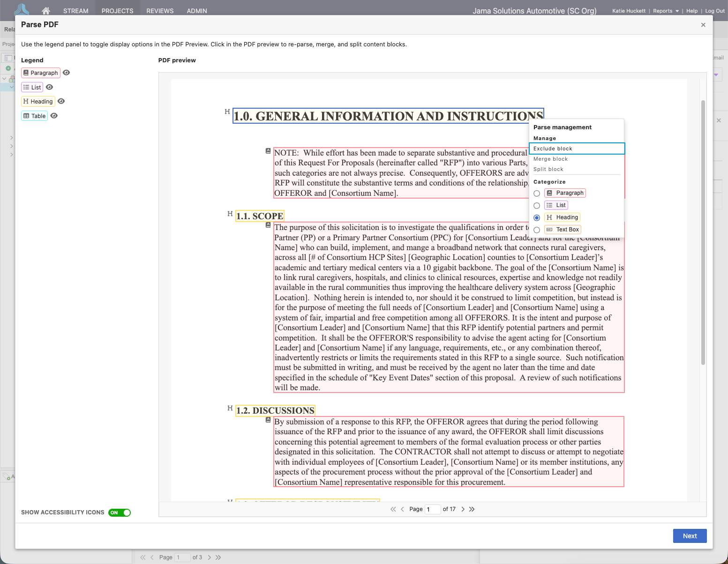
Task: Click paragraph icon beside the Discussions paragraph
Action: [x=268, y=420]
